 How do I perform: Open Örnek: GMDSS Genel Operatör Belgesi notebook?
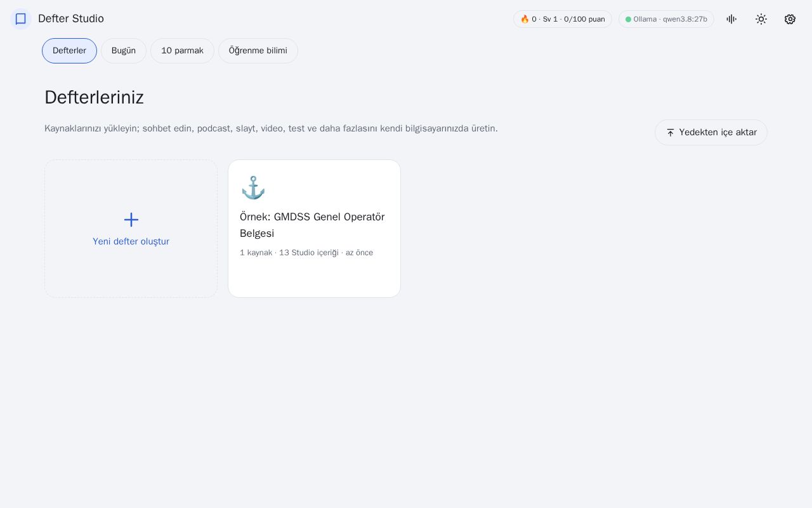point(314,229)
